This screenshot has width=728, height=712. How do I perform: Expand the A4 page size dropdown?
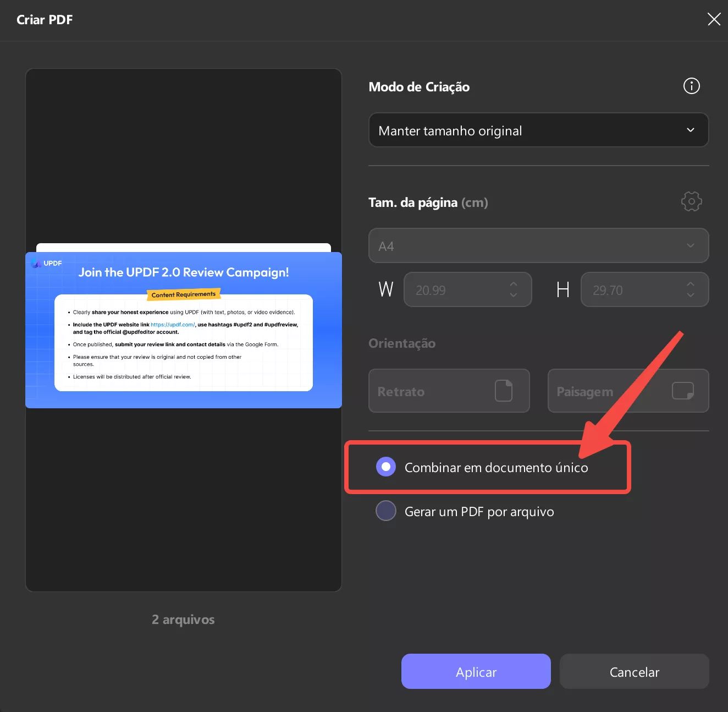coord(538,245)
